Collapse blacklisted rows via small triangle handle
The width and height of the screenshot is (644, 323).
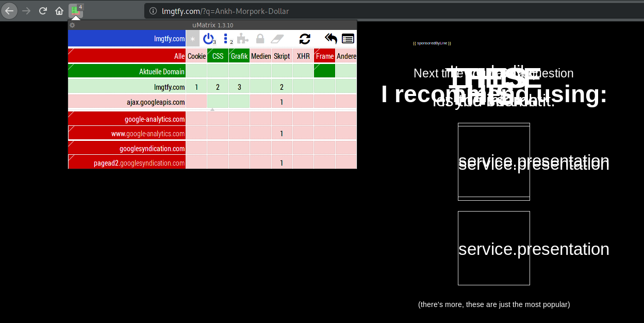tap(212, 110)
